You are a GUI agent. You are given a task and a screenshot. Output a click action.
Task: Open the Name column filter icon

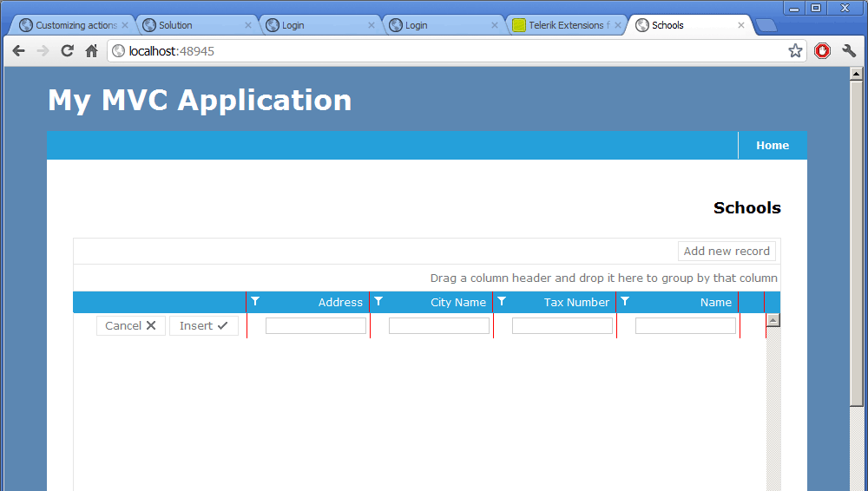pyautogui.click(x=625, y=301)
